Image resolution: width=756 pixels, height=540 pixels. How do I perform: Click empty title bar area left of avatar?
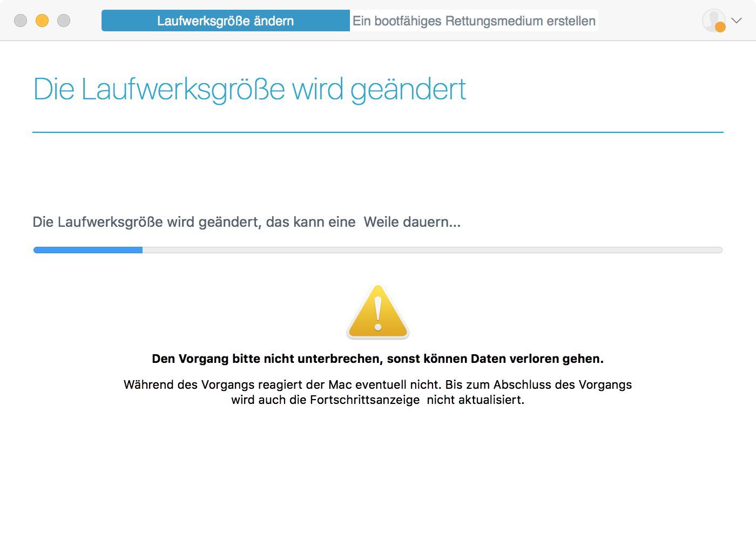click(x=648, y=21)
